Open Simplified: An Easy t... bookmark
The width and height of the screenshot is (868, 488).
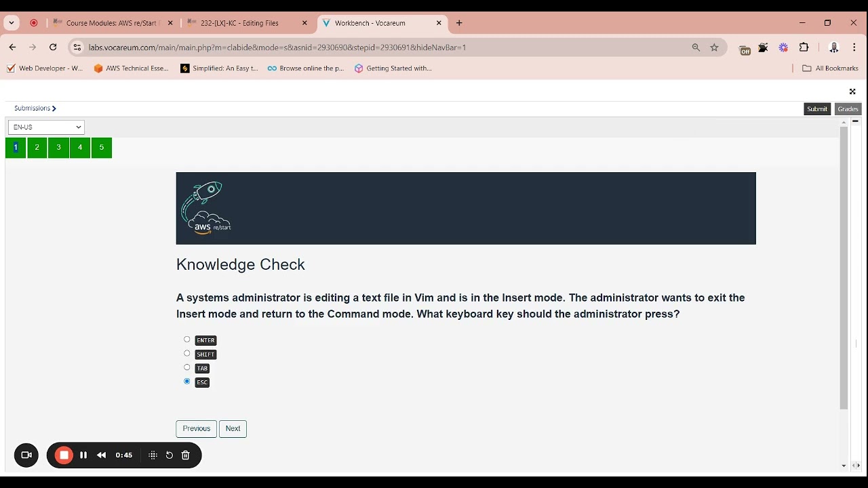click(219, 68)
